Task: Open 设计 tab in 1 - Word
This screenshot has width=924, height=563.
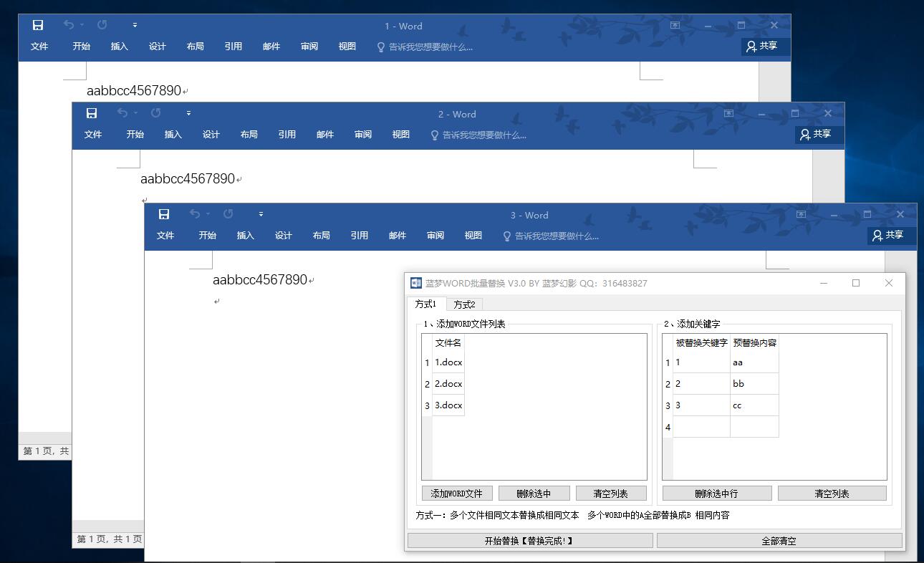Action: pyautogui.click(x=157, y=47)
